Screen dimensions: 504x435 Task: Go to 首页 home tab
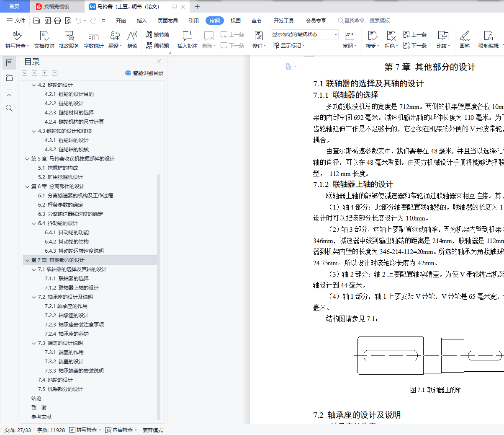14,6
